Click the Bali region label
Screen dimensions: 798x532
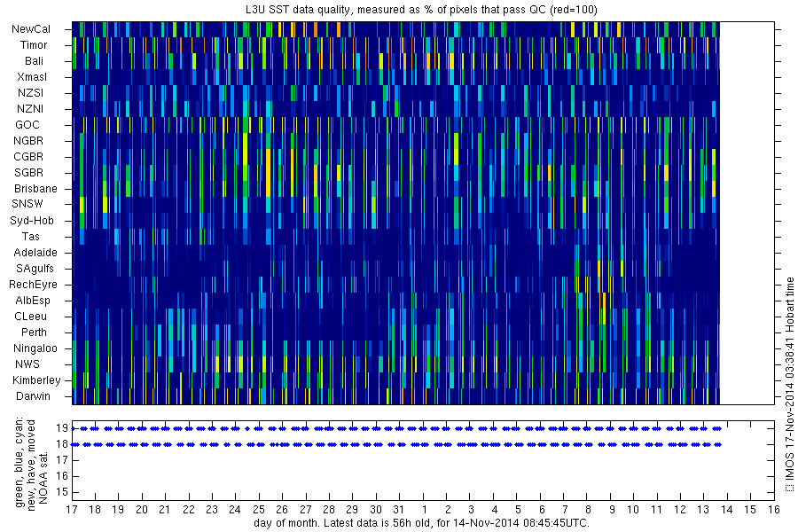tap(34, 61)
